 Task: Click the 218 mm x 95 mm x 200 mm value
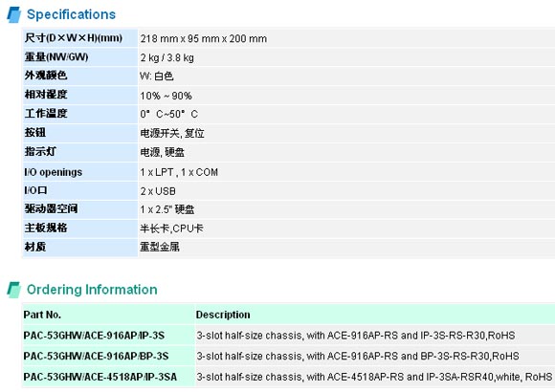204,38
